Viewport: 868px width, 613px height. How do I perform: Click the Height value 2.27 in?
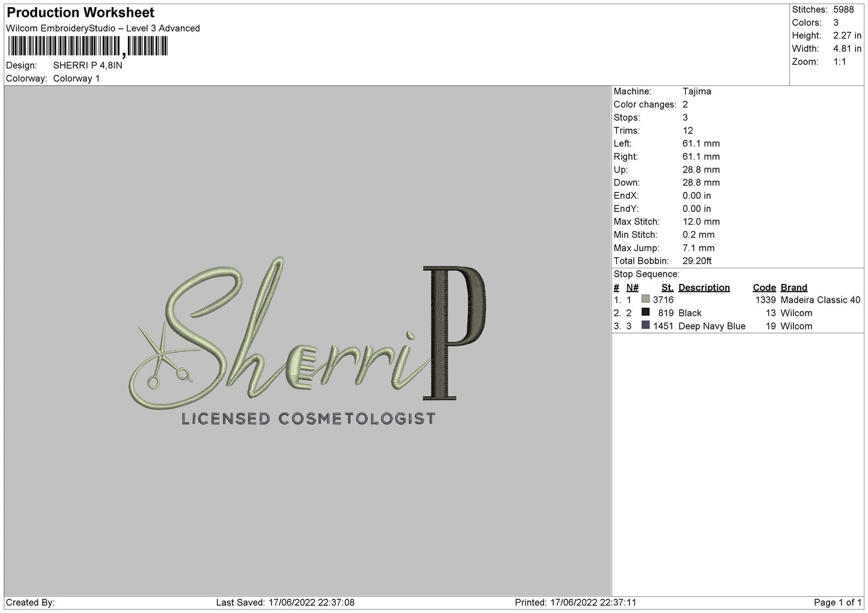tap(847, 36)
